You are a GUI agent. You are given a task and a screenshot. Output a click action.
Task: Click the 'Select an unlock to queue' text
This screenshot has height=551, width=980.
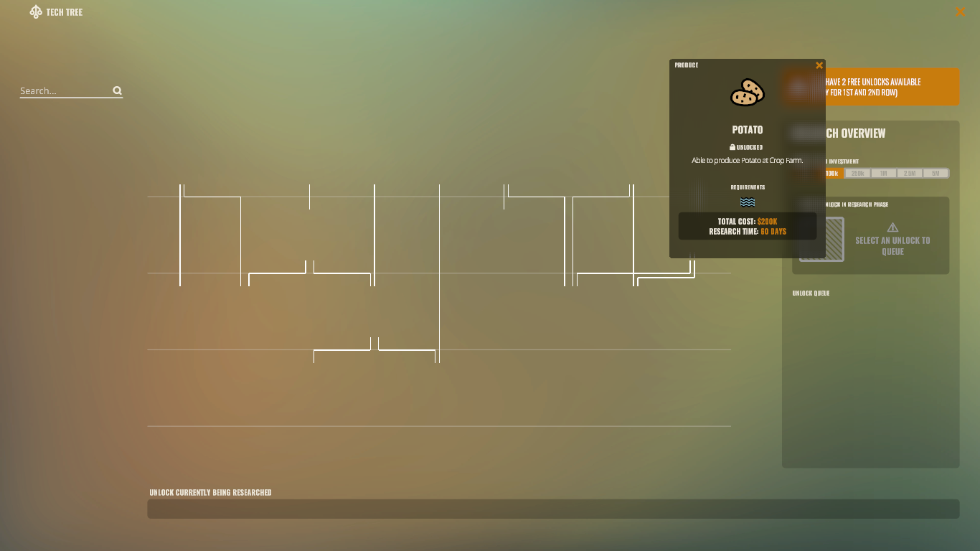click(892, 246)
